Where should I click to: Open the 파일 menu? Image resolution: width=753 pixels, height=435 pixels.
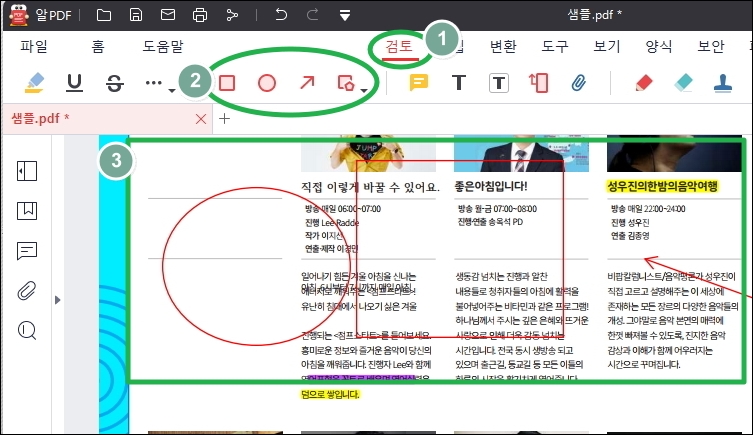click(34, 46)
